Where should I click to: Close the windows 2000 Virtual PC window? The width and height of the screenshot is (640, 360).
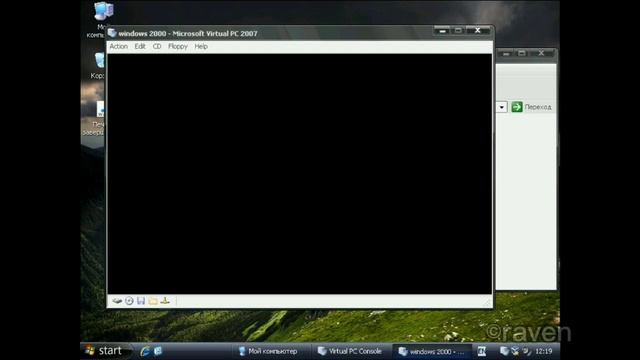tap(478, 31)
